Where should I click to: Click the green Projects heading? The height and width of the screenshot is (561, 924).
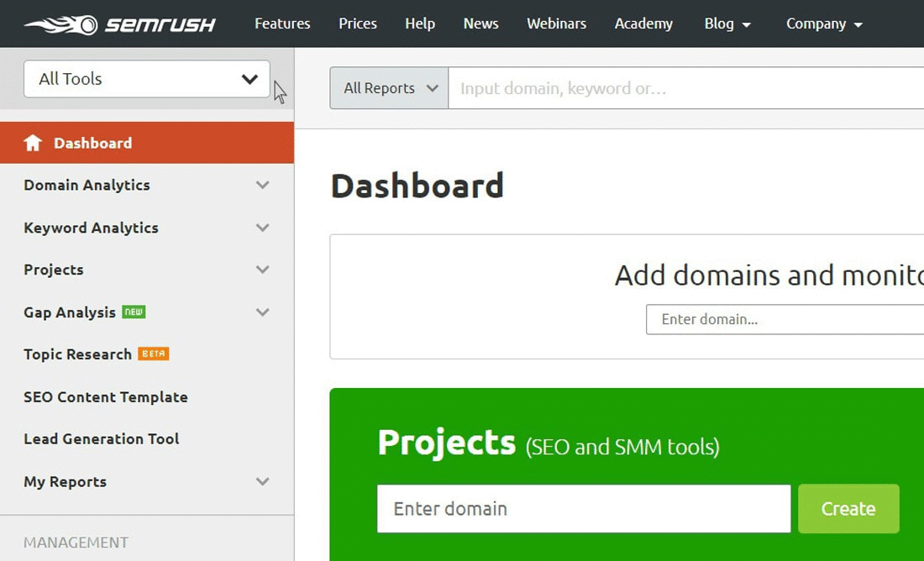pyautogui.click(x=447, y=443)
